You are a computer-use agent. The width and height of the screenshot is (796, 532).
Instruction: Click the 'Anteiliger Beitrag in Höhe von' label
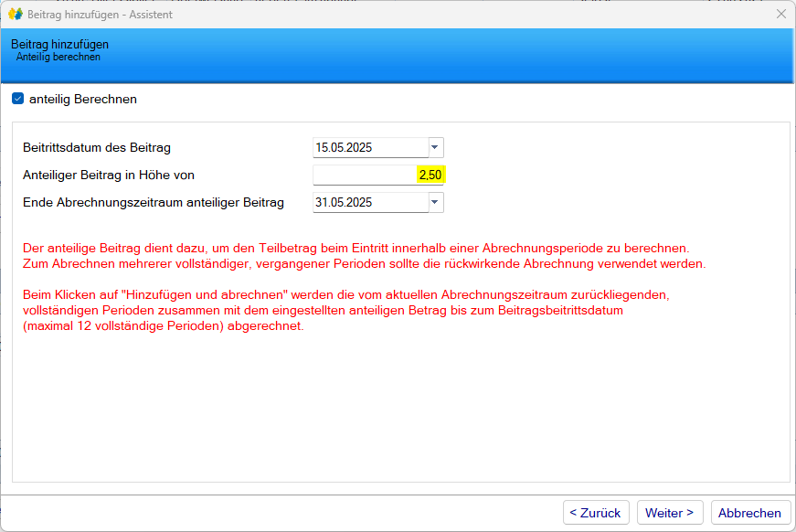(108, 175)
